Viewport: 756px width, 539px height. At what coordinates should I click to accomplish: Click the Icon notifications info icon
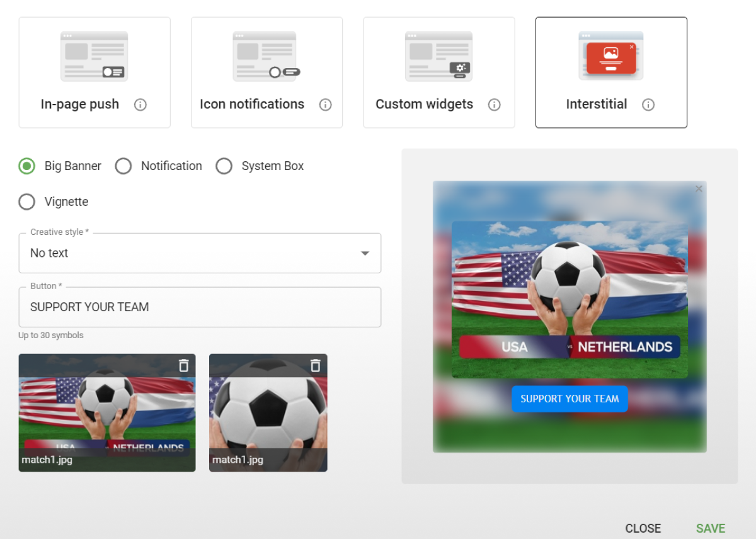[326, 105]
